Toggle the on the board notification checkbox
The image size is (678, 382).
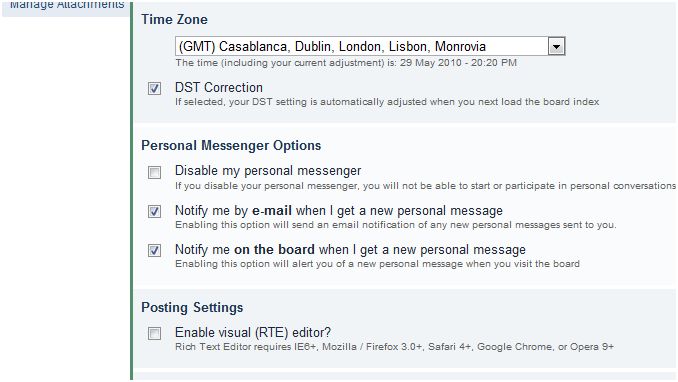(154, 250)
